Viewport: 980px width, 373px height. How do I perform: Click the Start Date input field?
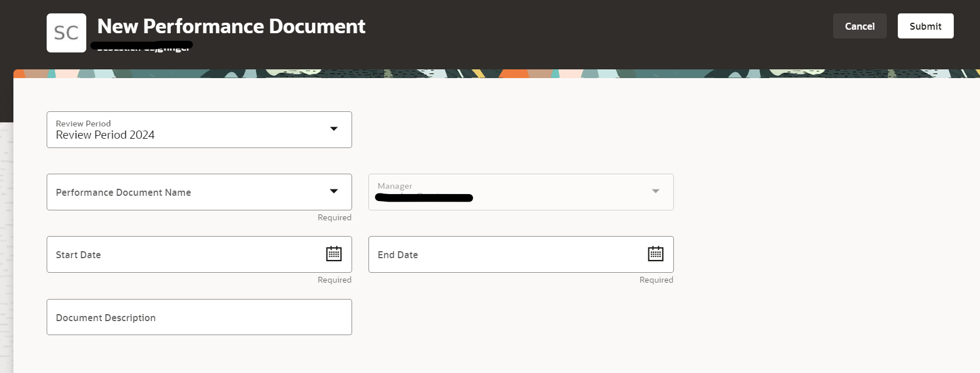click(x=175, y=254)
